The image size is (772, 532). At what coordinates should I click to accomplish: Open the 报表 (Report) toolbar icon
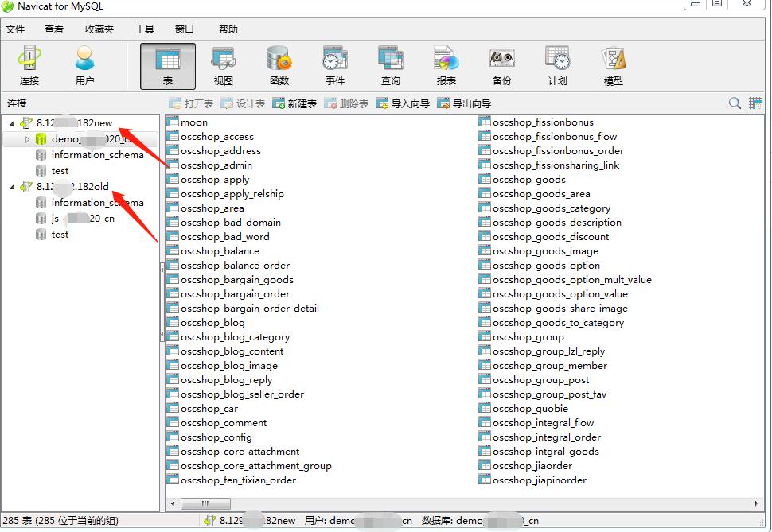pos(446,65)
